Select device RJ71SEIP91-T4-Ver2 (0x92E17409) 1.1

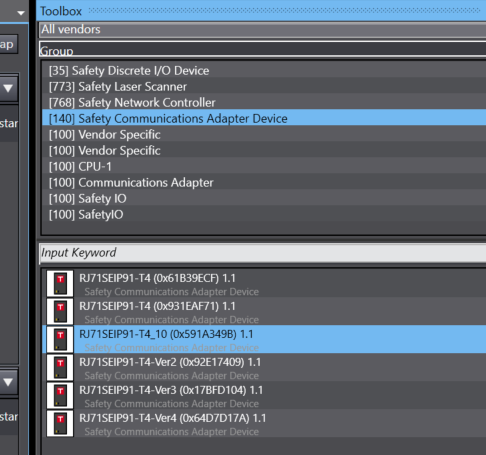point(264,368)
